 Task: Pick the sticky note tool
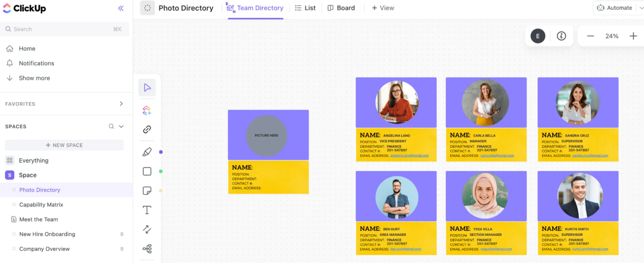(147, 191)
